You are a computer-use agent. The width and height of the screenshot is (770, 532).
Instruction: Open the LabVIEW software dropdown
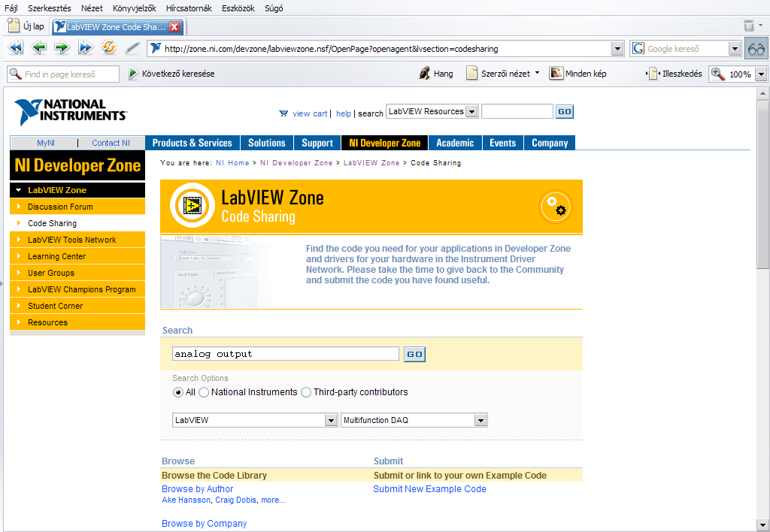(x=331, y=420)
